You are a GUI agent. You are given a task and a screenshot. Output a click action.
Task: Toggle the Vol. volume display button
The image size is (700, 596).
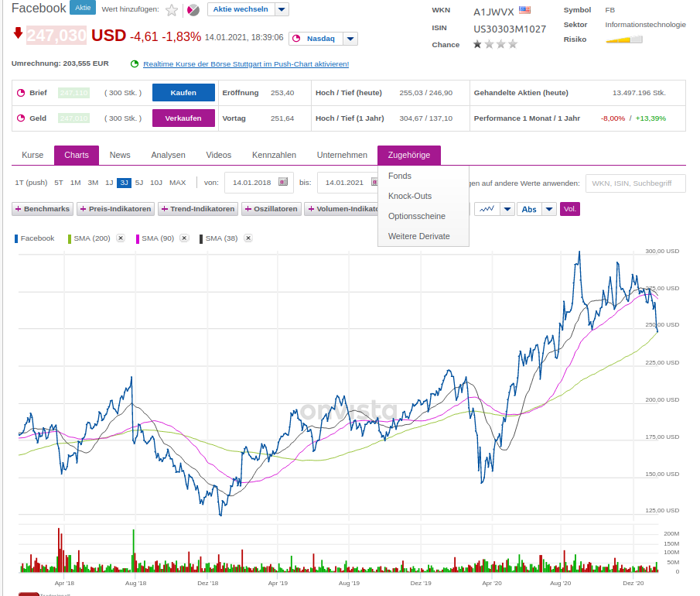pos(569,209)
